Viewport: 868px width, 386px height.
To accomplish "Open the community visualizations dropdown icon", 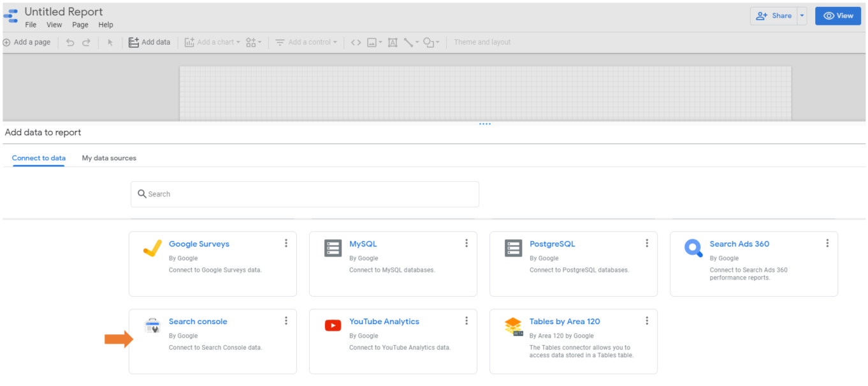I will [x=254, y=43].
